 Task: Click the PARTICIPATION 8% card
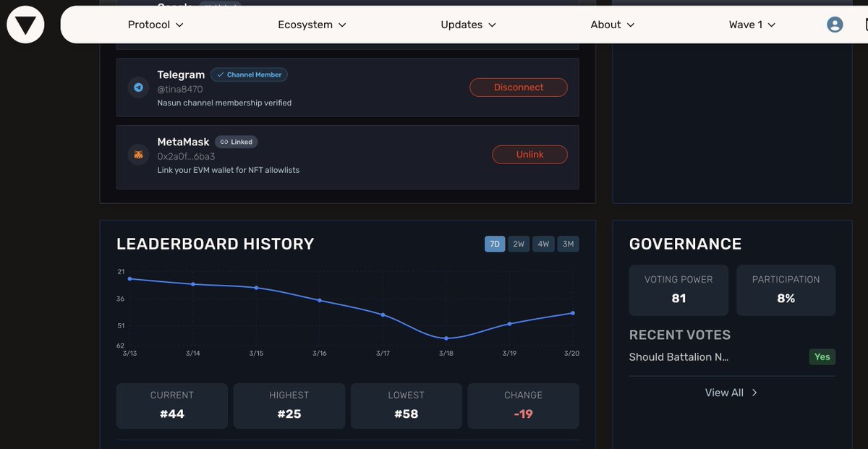click(x=786, y=290)
